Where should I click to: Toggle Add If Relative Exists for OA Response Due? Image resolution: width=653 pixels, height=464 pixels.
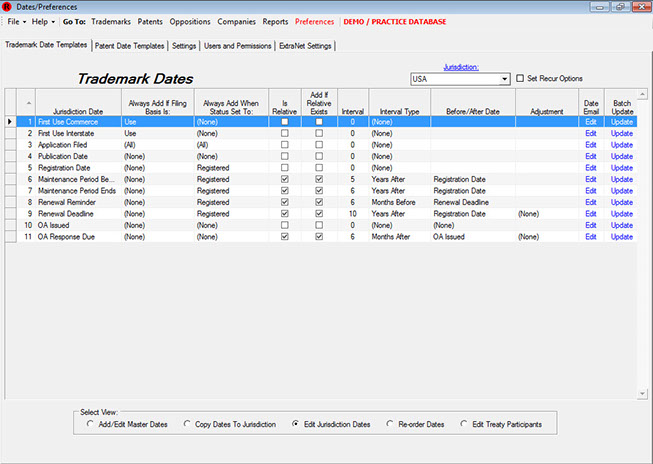pos(320,237)
